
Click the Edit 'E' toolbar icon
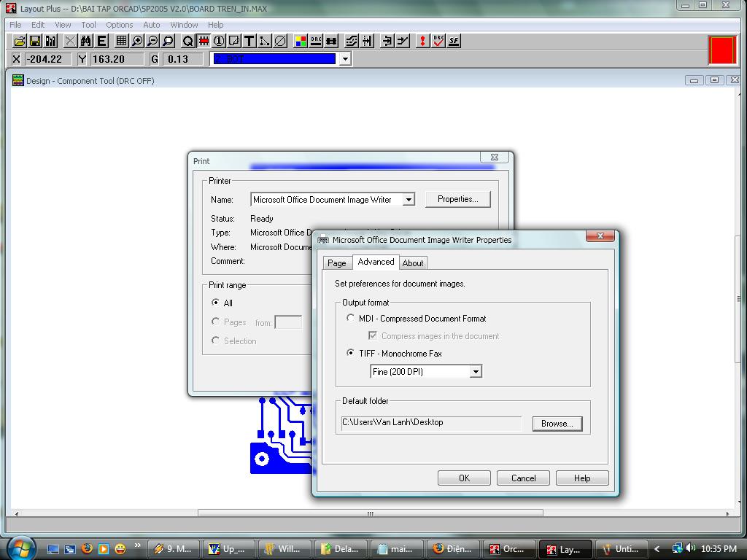click(101, 41)
